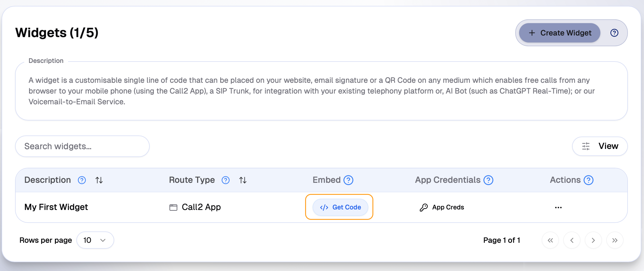Jump to the last page
This screenshot has height=271, width=644.
615,240
